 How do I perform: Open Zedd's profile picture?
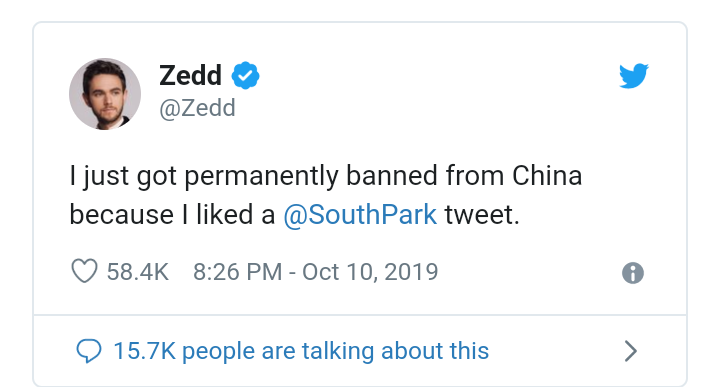click(x=105, y=94)
